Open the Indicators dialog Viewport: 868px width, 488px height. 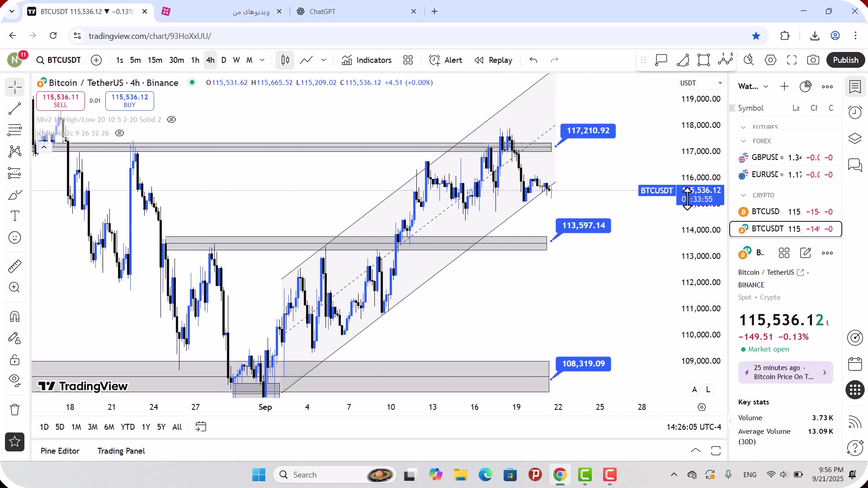367,60
